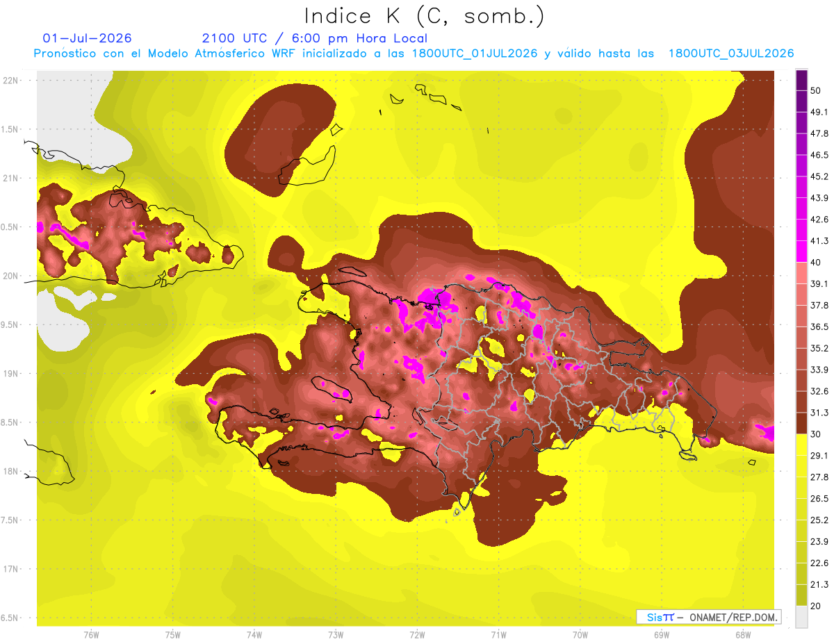
Task: Click the axis label '7.5N'
Action: (11, 520)
